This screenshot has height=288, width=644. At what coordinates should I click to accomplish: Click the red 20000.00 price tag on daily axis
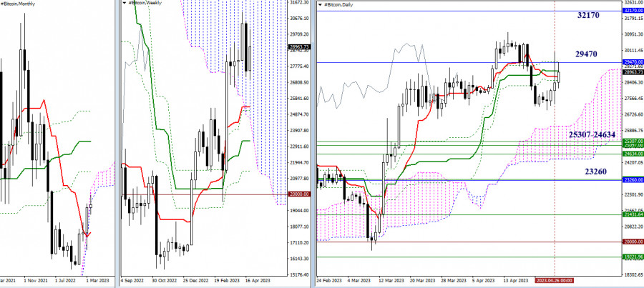point(633,242)
